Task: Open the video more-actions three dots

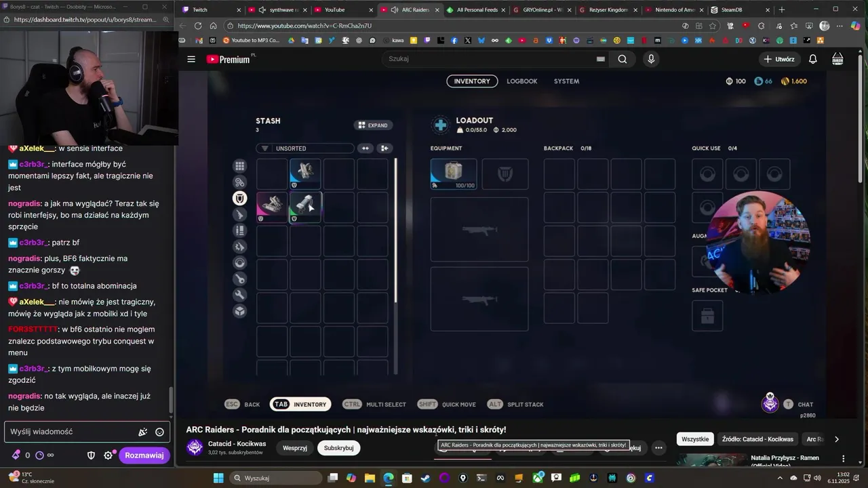Action: point(658,448)
